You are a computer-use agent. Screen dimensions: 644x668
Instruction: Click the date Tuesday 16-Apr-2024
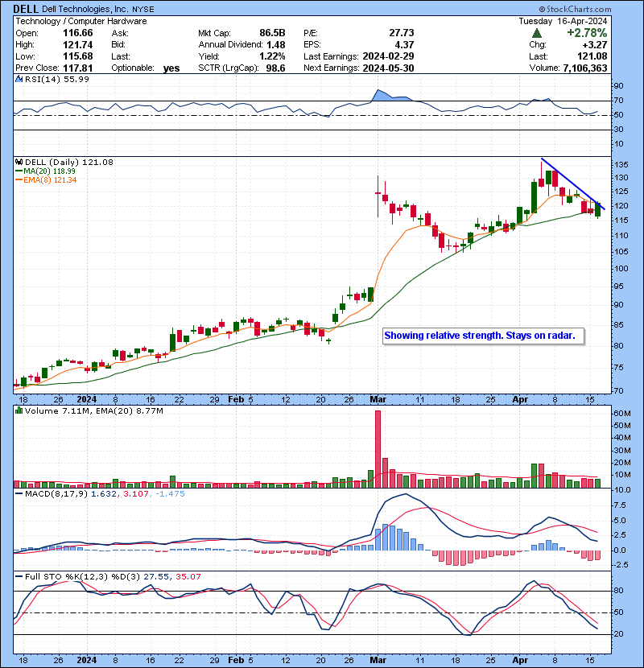point(563,21)
